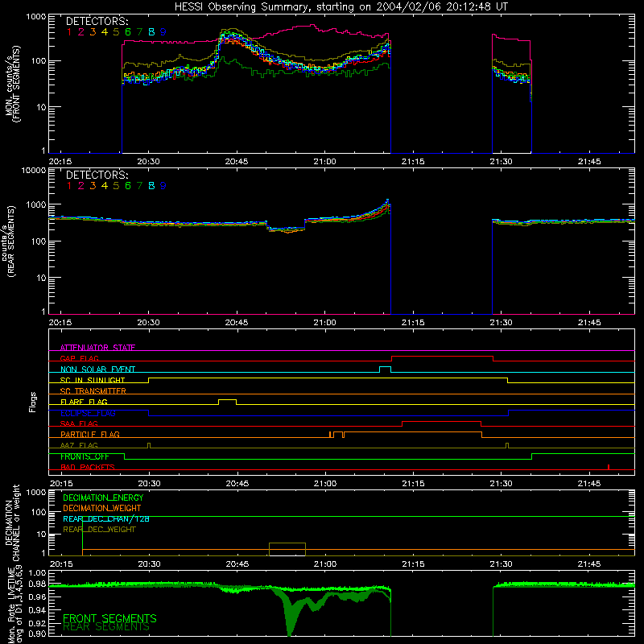This screenshot has height=644, width=644.
Task: Click the NON_SOLAR_EVENT flag label
Action: coord(97,369)
